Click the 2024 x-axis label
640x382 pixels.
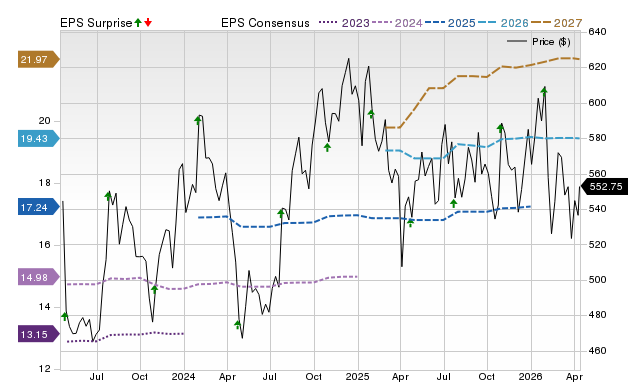coord(183,376)
